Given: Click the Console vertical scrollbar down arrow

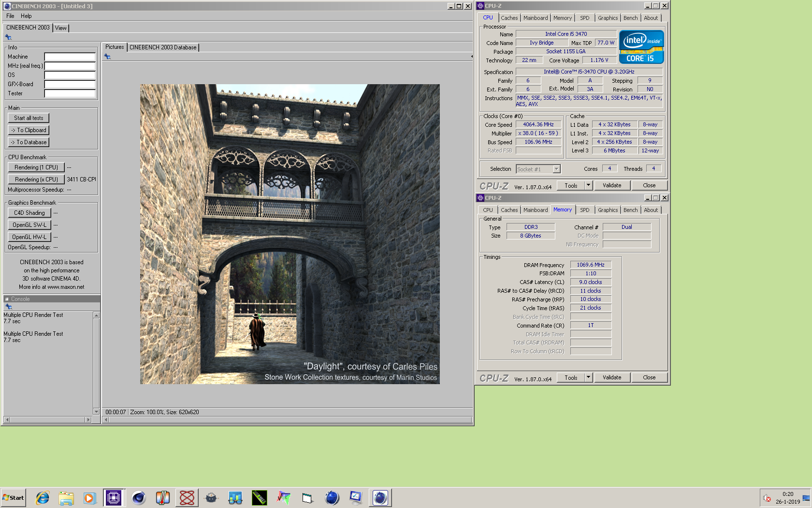Looking at the screenshot, I should pyautogui.click(x=96, y=412).
